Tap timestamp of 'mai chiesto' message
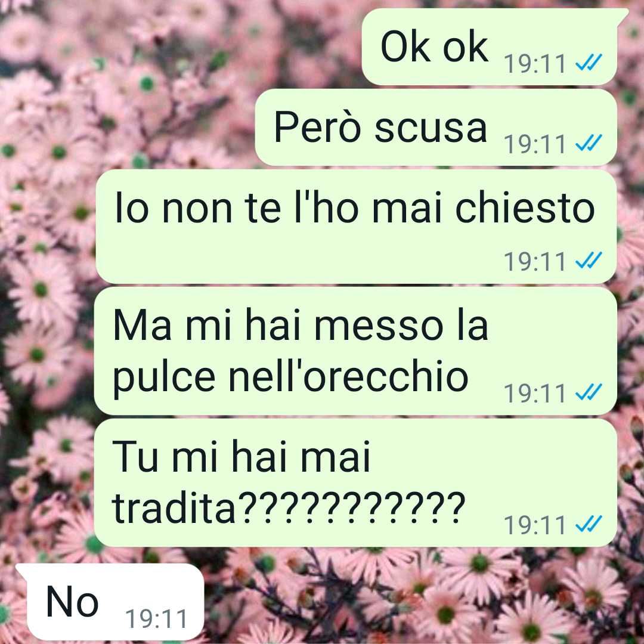The height and width of the screenshot is (644, 644). click(x=535, y=261)
